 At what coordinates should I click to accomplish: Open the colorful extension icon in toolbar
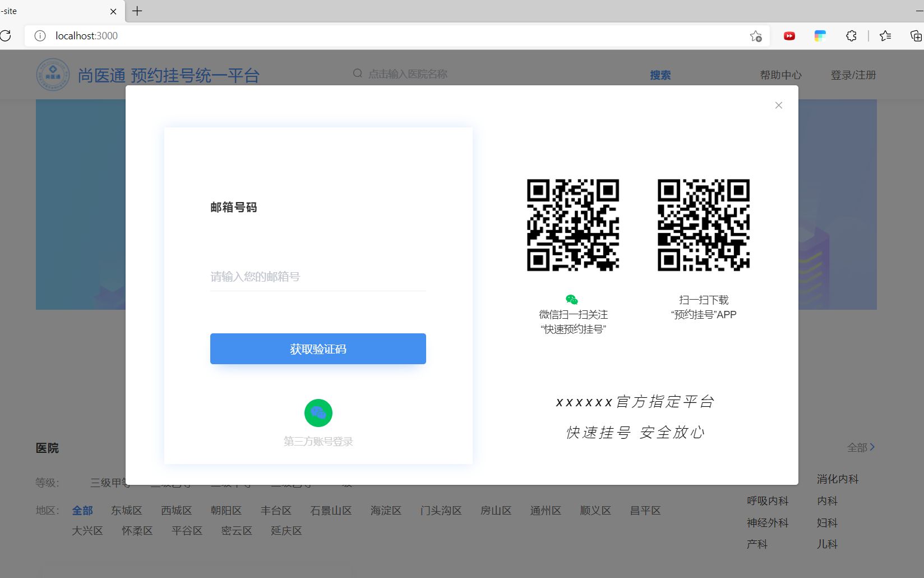point(820,36)
